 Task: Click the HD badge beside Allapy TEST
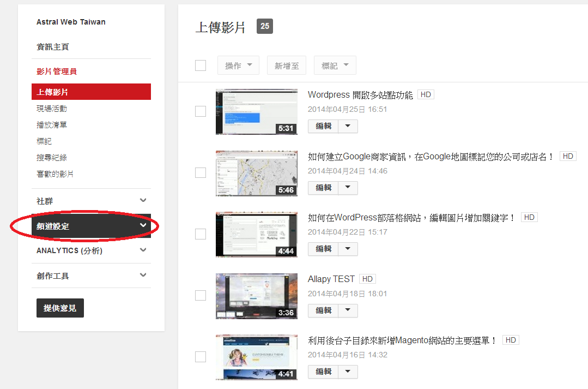(x=367, y=279)
